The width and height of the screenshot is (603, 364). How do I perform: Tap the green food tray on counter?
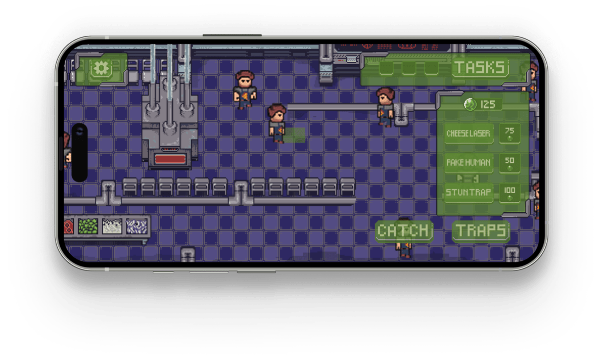coord(88,226)
